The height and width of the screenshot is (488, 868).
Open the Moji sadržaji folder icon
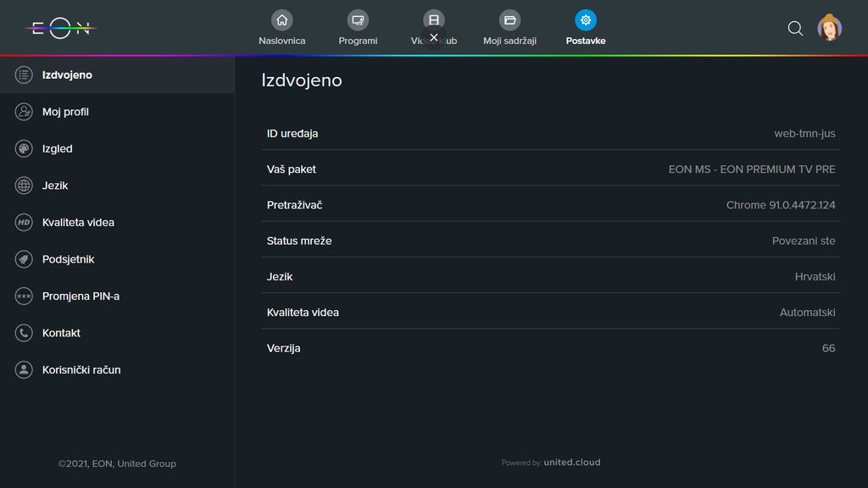click(x=509, y=20)
